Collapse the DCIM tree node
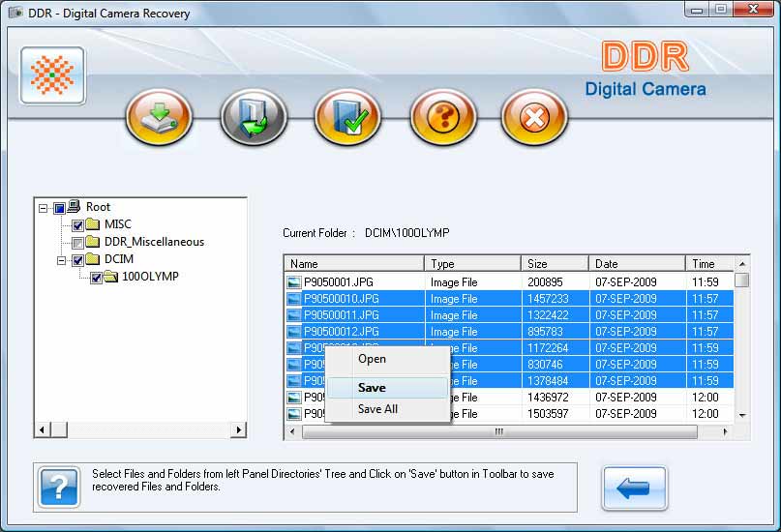Viewport: 781px width, 532px height. point(61,260)
